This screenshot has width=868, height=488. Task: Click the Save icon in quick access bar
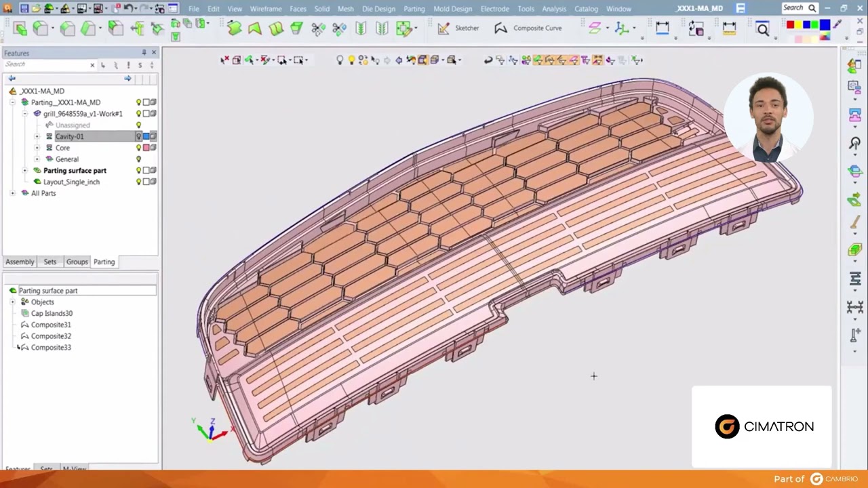coord(24,8)
